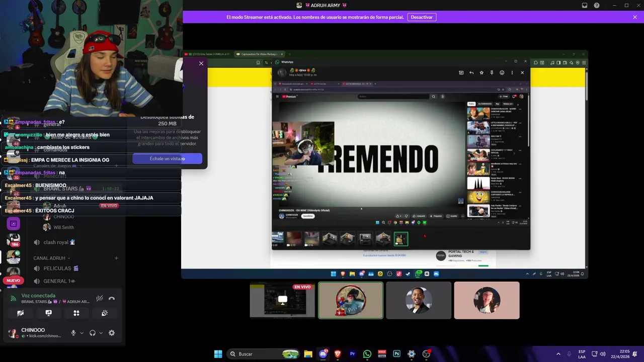The height and width of the screenshot is (362, 644).
Task: Open the Discord help question-mark icon
Action: tap(597, 5)
